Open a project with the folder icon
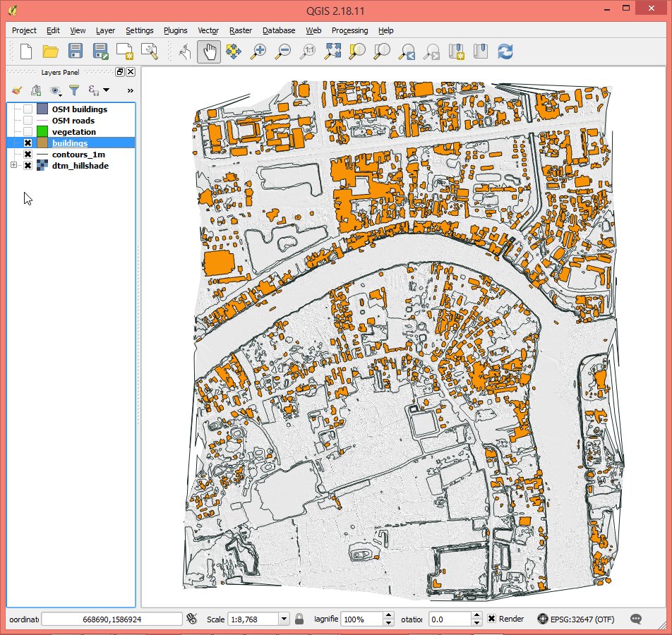This screenshot has height=635, width=672. tap(50, 52)
